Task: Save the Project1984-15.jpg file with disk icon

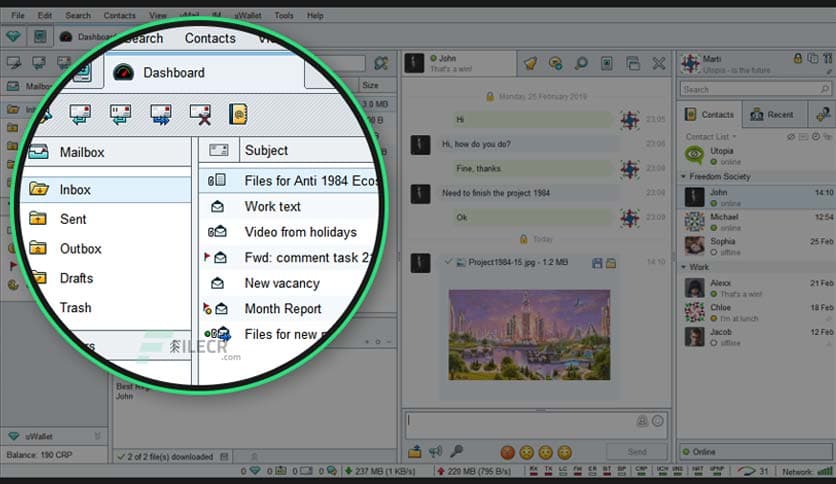Action: 597,263
